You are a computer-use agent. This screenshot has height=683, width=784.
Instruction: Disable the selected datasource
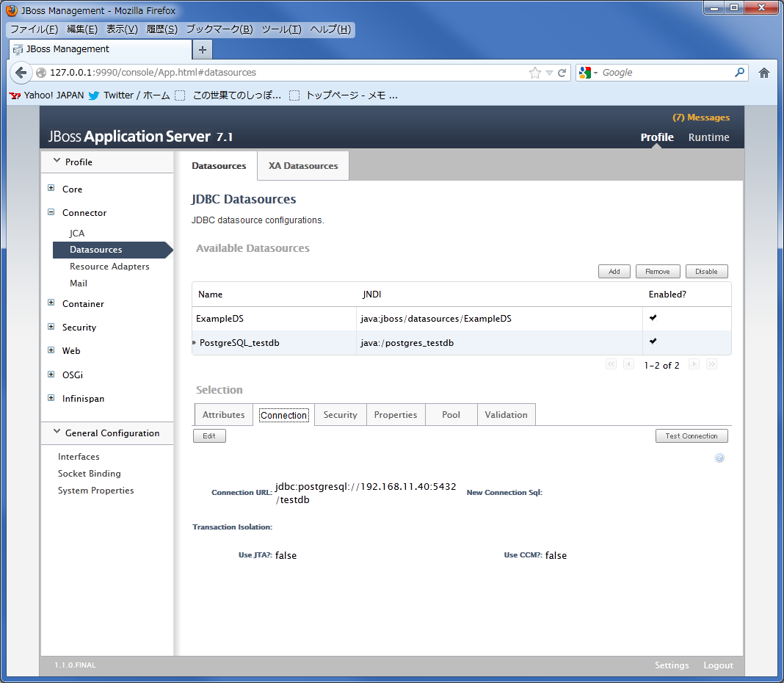(x=706, y=271)
